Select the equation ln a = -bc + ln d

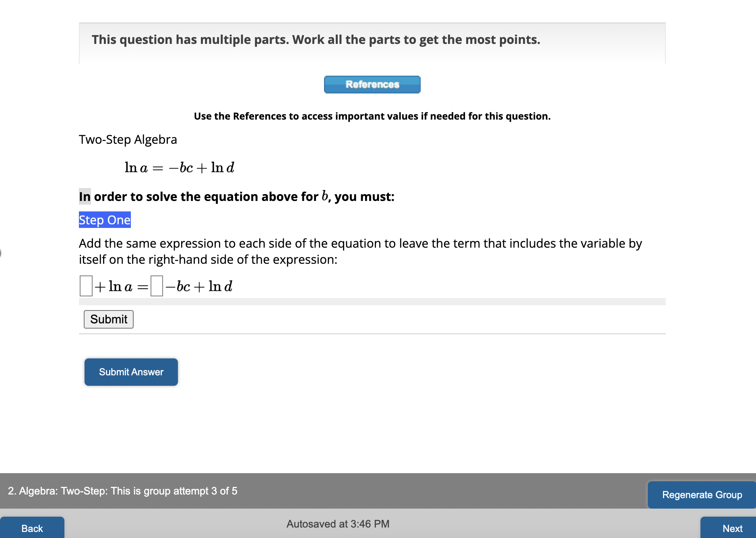179,168
